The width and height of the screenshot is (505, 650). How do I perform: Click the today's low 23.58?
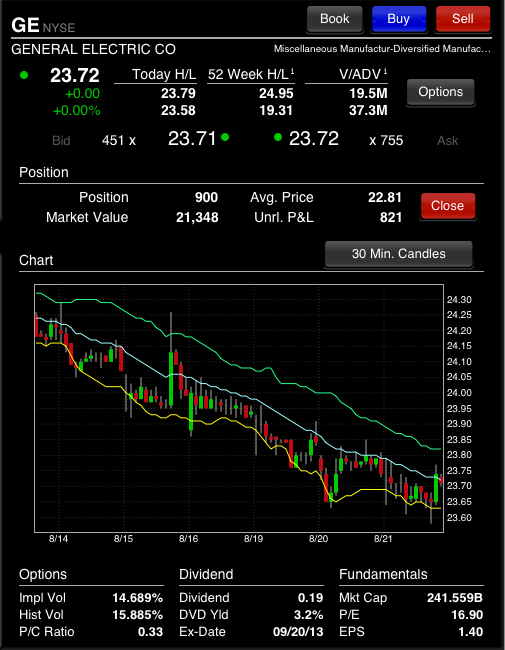tap(178, 110)
